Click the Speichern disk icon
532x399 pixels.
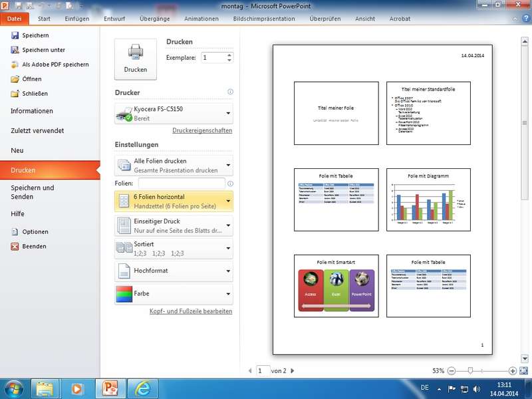(x=15, y=35)
